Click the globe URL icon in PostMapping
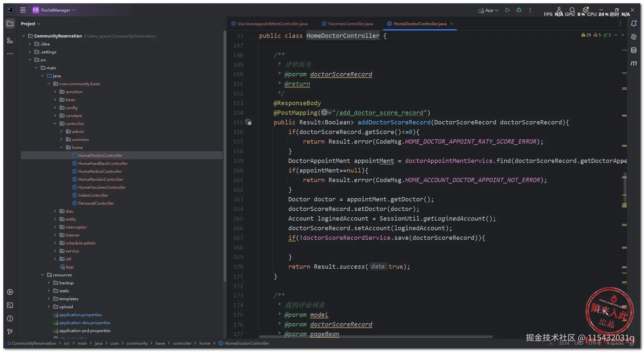The height and width of the screenshot is (352, 644). pyautogui.click(x=324, y=113)
